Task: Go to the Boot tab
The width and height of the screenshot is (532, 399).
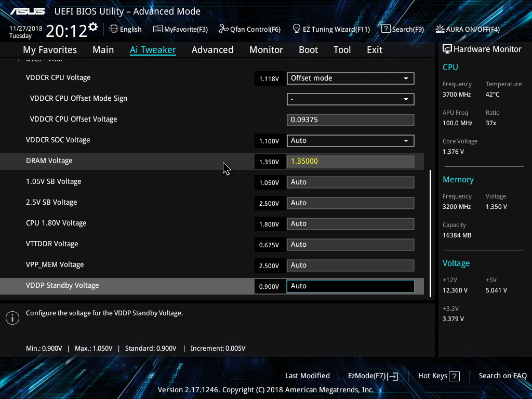Action: coord(309,50)
